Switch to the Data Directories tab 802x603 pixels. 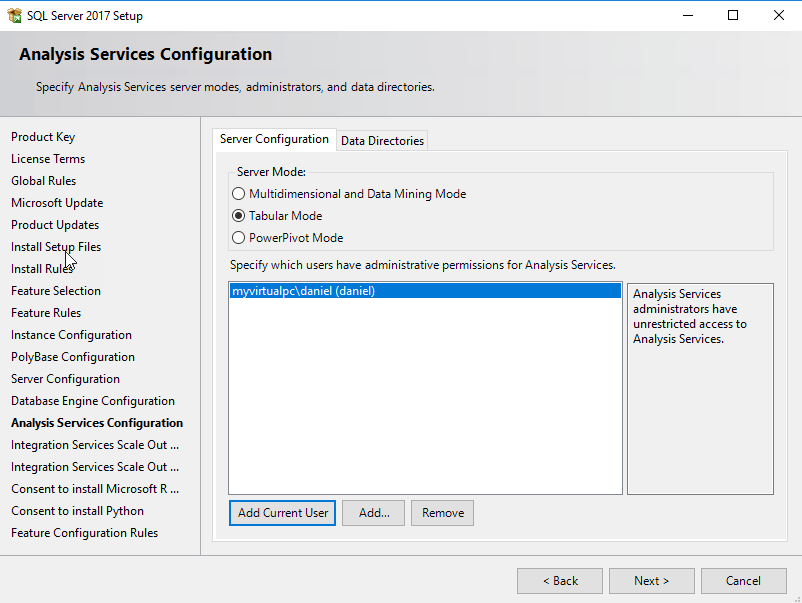[382, 141]
